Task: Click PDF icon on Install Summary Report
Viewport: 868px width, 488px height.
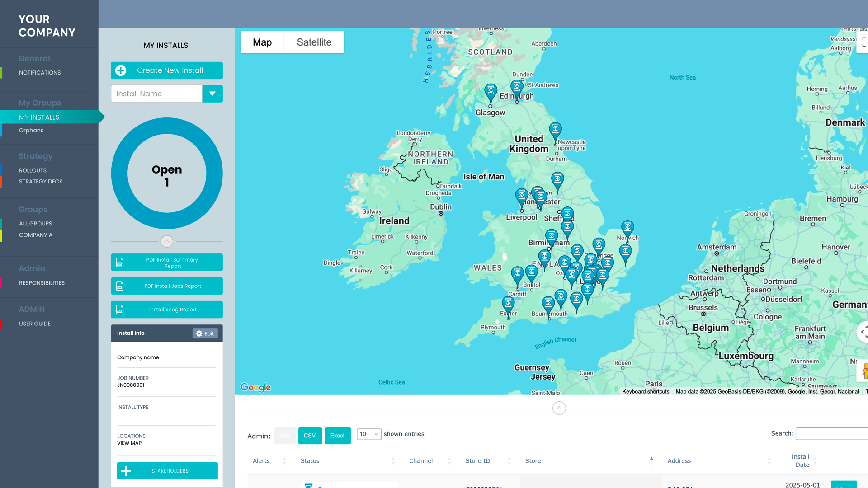Action: [120, 263]
